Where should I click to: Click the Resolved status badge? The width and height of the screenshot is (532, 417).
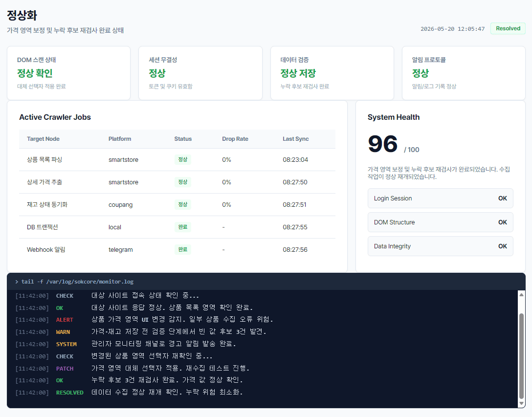tap(508, 28)
